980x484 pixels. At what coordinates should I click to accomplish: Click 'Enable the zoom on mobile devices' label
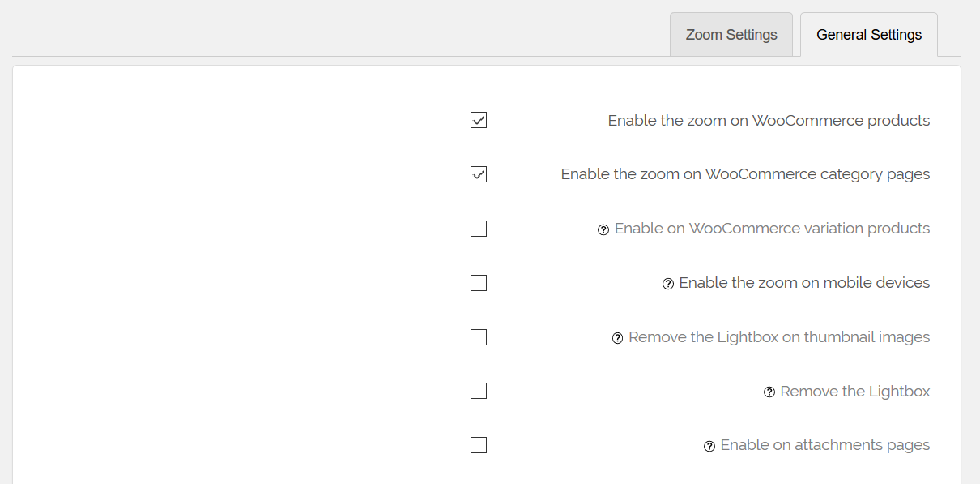pos(804,283)
